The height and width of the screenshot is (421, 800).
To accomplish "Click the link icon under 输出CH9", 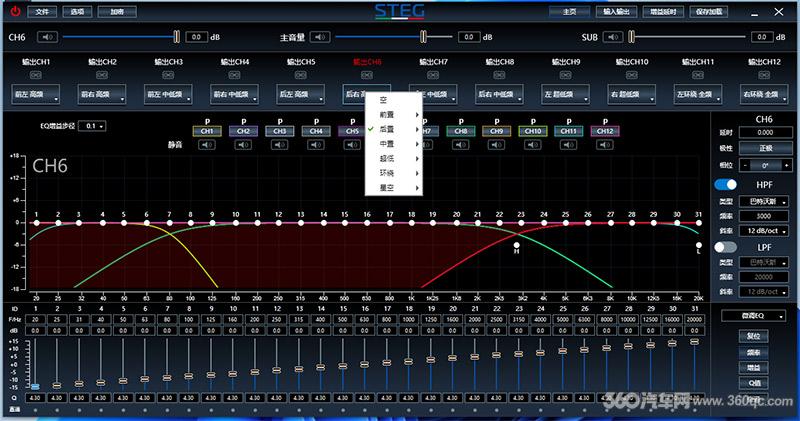I will click(565, 75).
